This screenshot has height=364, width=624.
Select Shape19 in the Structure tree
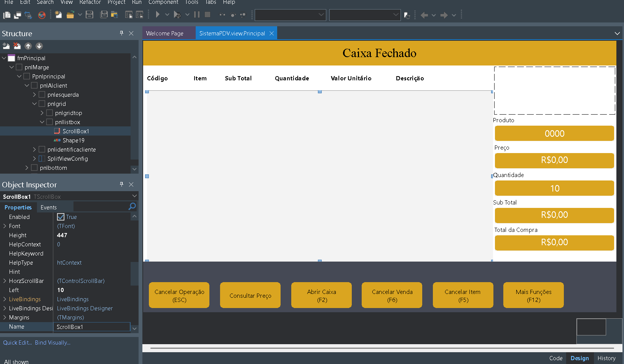[x=73, y=140]
